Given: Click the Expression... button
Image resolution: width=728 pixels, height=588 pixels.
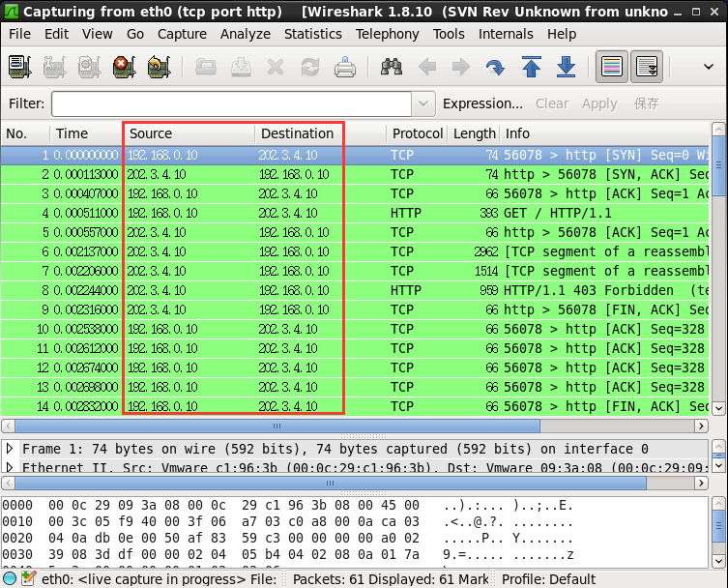Looking at the screenshot, I should tap(482, 103).
